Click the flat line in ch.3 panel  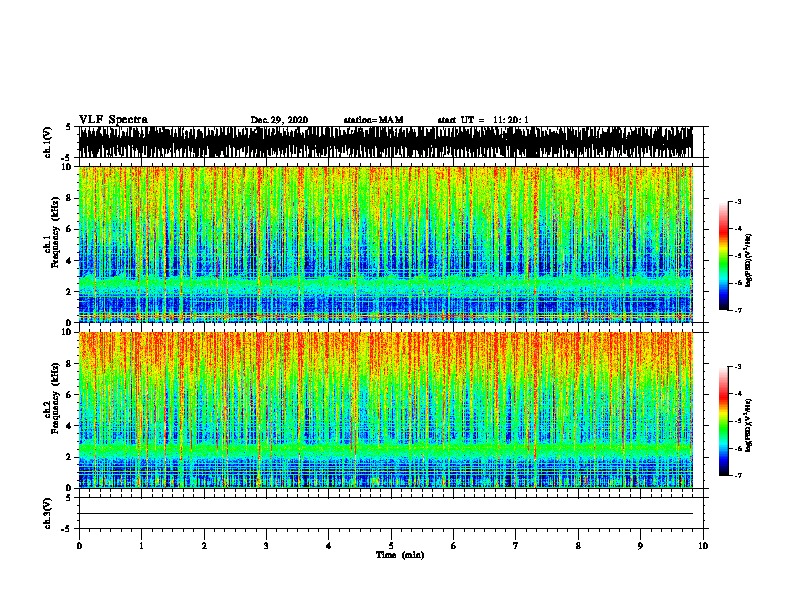(x=385, y=514)
